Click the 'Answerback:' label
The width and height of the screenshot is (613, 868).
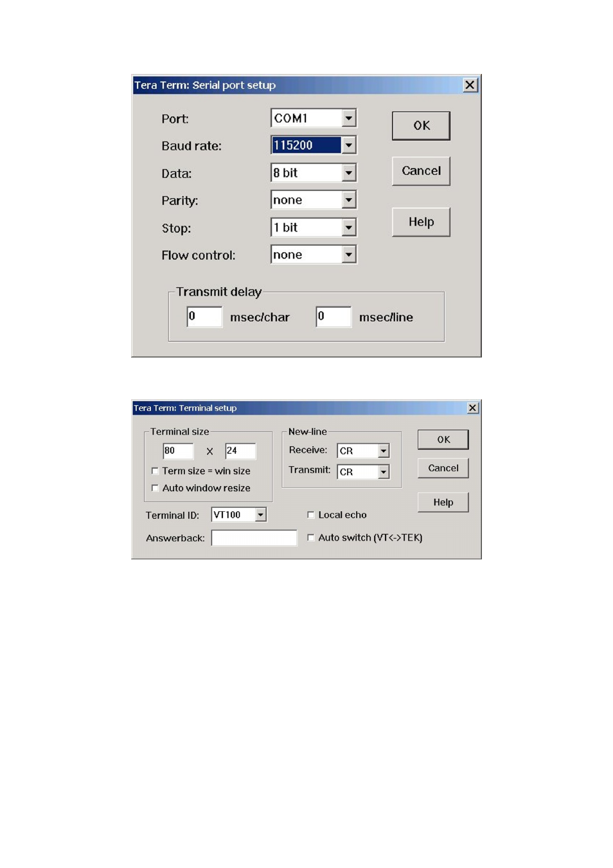175,538
